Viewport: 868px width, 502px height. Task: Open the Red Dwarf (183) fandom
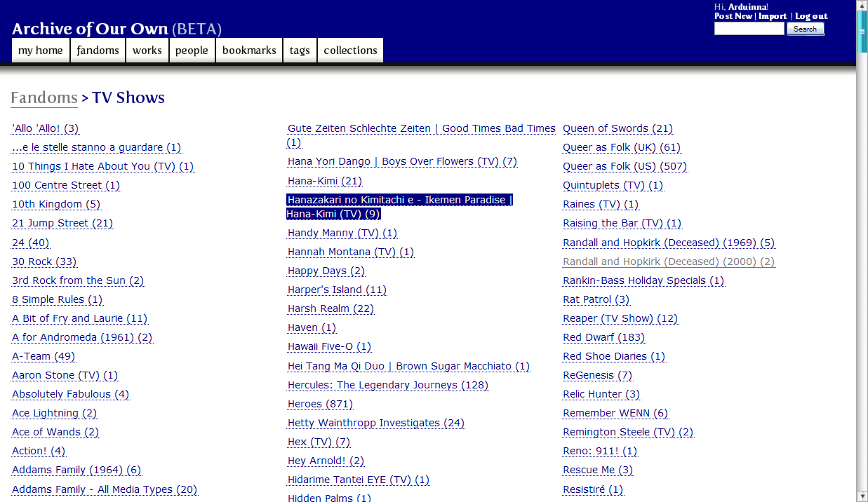point(604,337)
